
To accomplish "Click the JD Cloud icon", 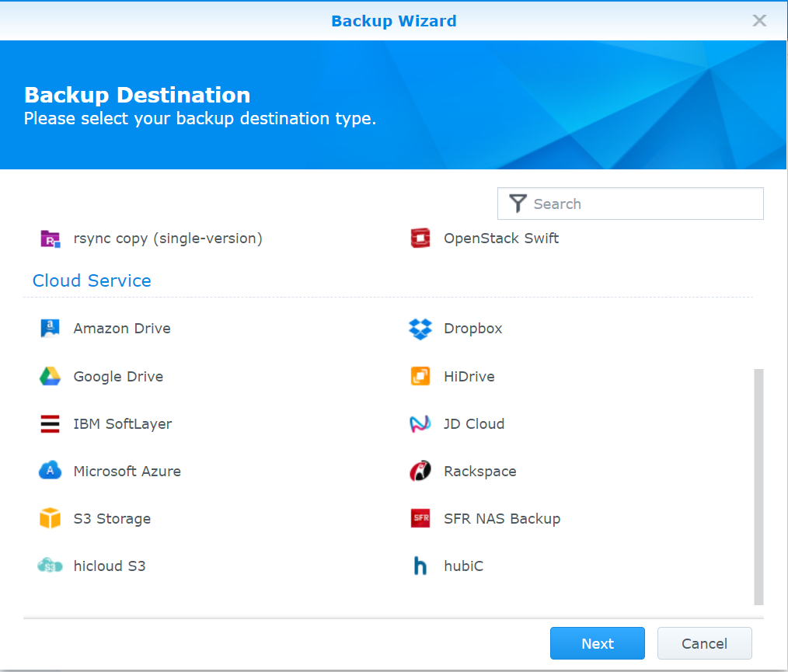I will 420,424.
